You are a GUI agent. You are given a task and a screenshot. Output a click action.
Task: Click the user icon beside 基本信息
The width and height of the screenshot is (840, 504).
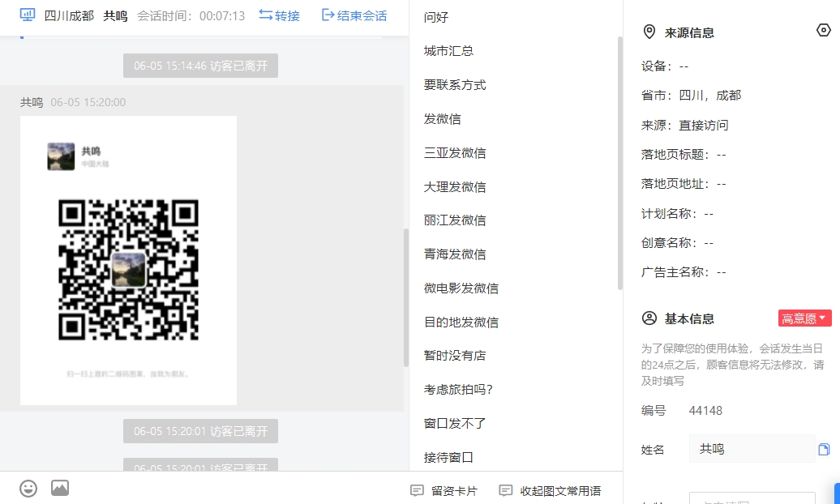[x=649, y=318]
